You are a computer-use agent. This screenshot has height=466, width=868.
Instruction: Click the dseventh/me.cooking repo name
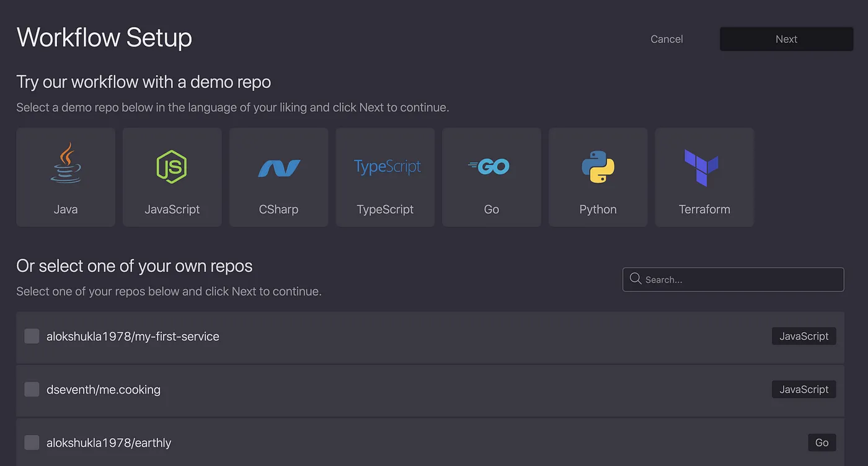(x=104, y=390)
